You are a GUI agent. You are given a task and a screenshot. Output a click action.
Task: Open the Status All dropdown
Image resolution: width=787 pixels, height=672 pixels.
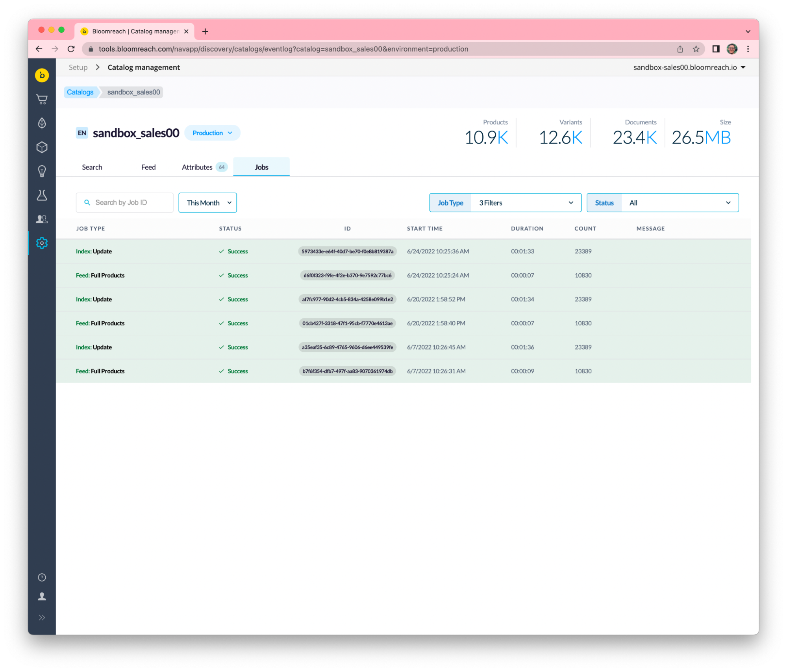662,203
